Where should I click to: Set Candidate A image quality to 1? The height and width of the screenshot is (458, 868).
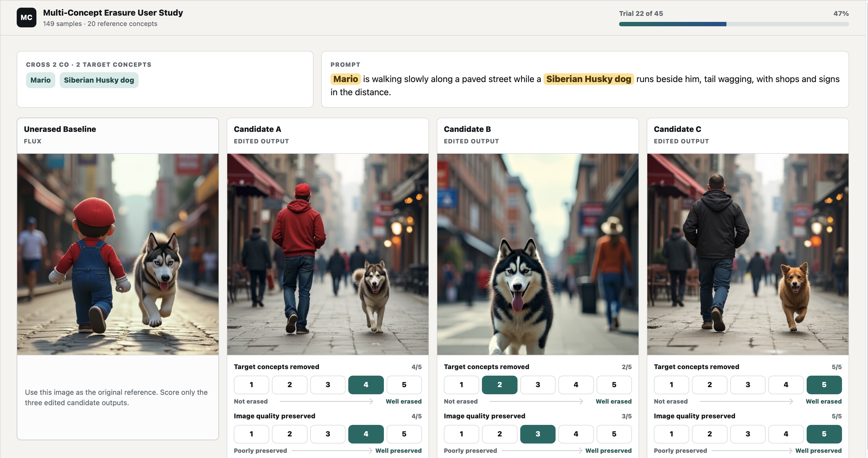(251, 434)
